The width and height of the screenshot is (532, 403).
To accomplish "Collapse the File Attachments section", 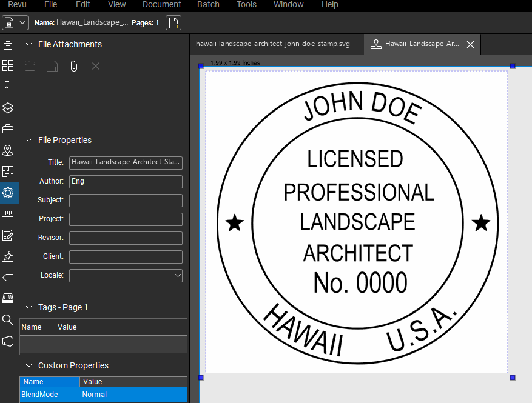I will [x=29, y=44].
